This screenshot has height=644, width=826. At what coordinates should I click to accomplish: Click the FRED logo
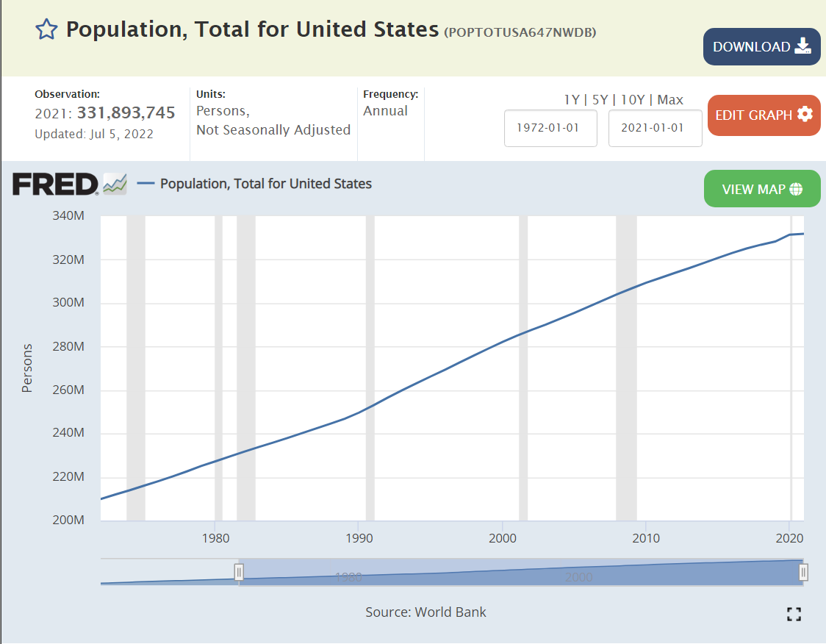pos(55,184)
